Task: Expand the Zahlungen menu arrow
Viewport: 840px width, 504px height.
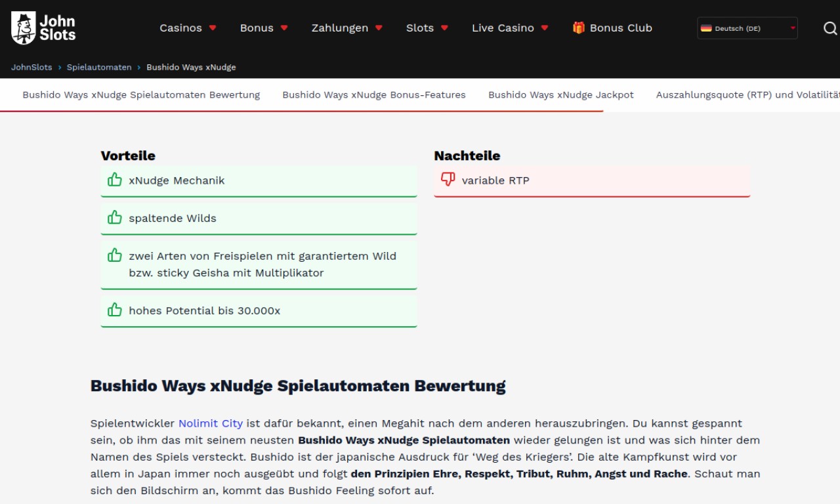Action: coord(379,28)
